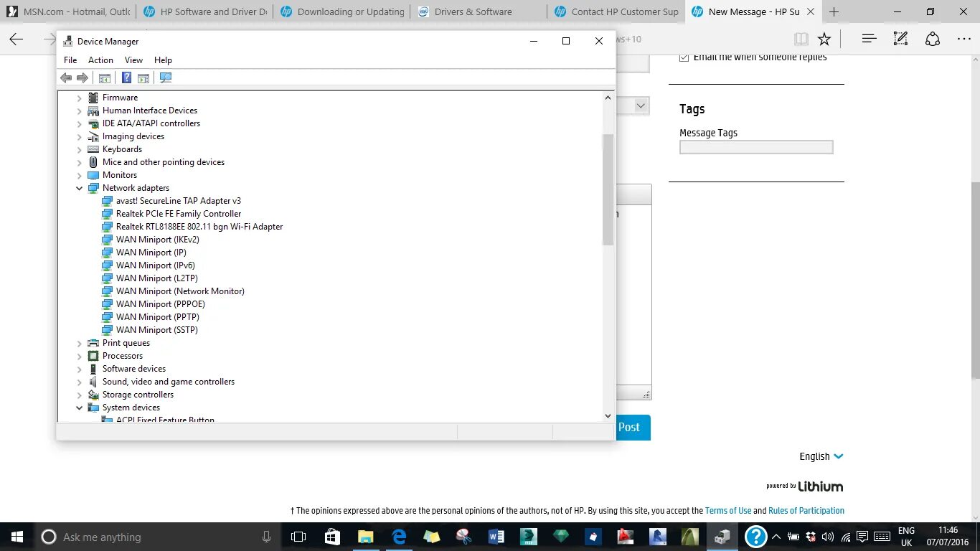Click Scan for hardware changes icon
980x551 pixels.
pyautogui.click(x=166, y=78)
